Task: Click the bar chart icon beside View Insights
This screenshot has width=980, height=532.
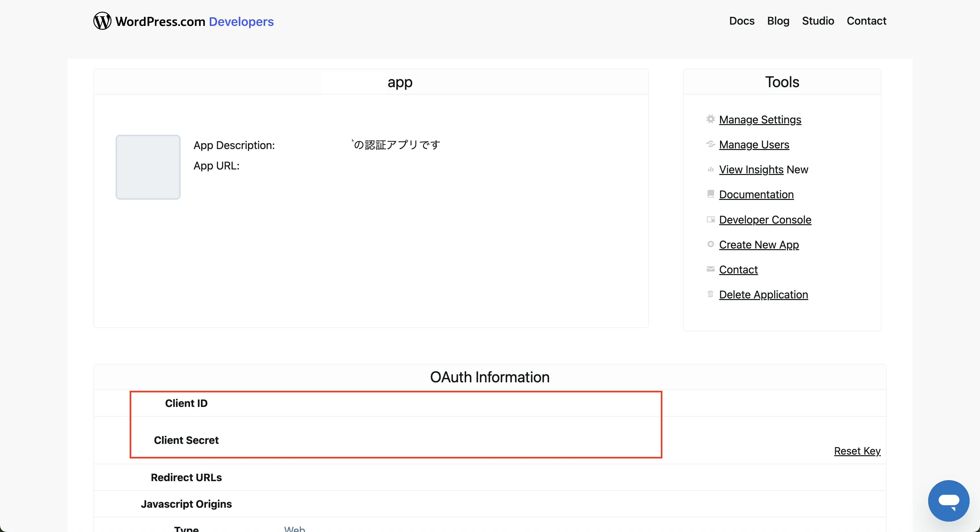Action: 710,169
